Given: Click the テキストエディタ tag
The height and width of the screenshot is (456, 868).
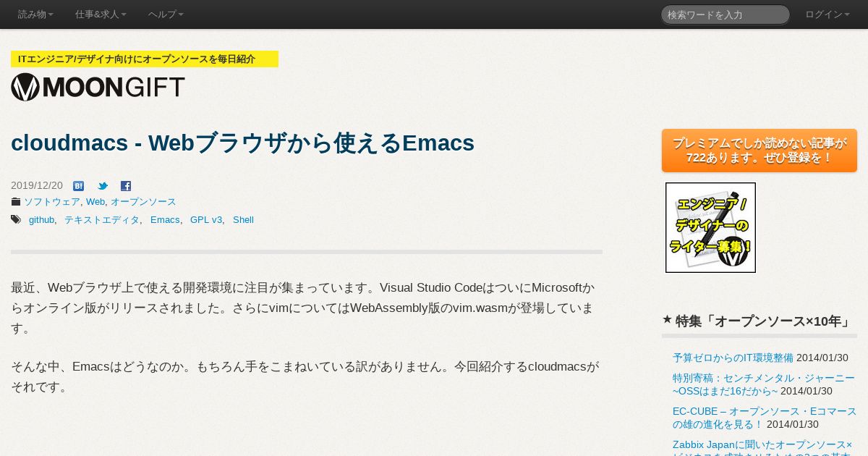Looking at the screenshot, I should point(102,219).
